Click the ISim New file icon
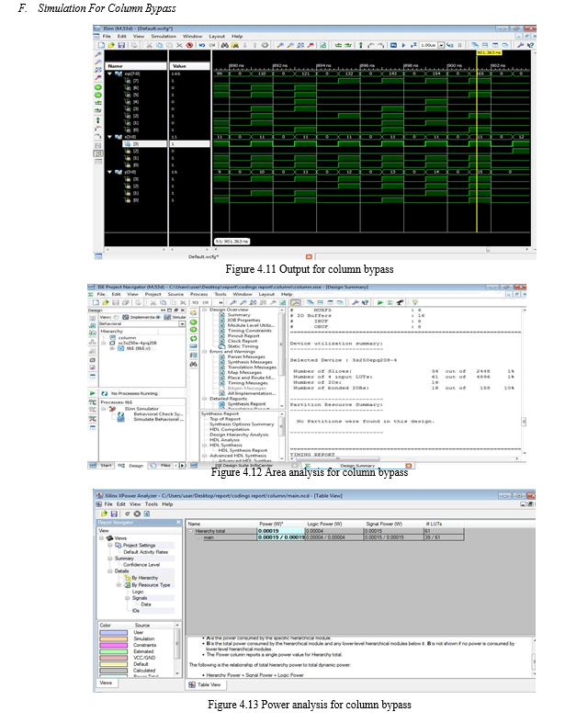The image size is (588, 723). pyautogui.click(x=101, y=45)
